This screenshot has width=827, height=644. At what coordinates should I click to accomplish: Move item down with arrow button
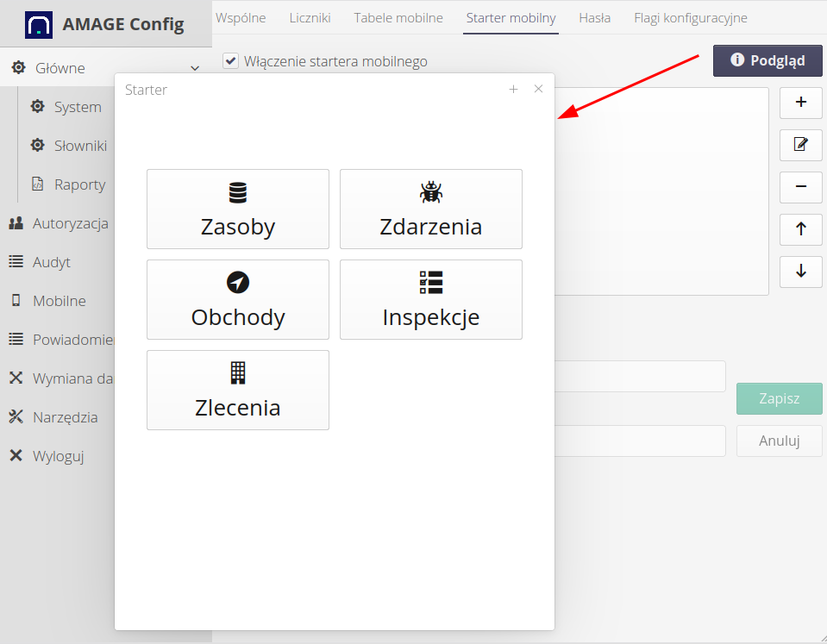800,272
